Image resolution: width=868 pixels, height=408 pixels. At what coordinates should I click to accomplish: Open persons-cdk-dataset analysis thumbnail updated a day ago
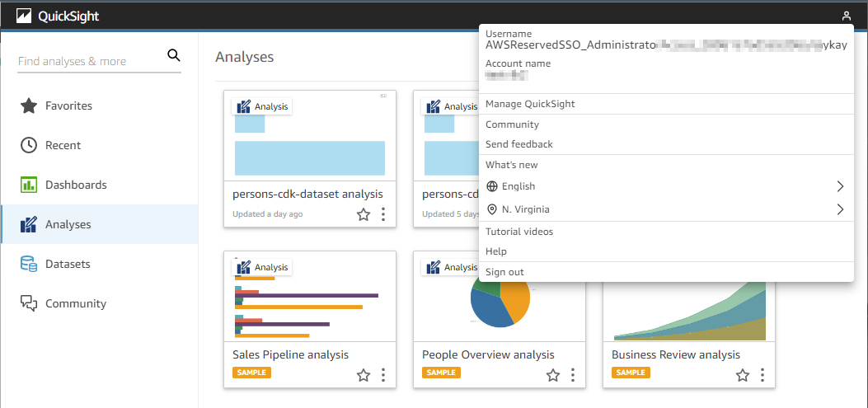tap(310, 136)
